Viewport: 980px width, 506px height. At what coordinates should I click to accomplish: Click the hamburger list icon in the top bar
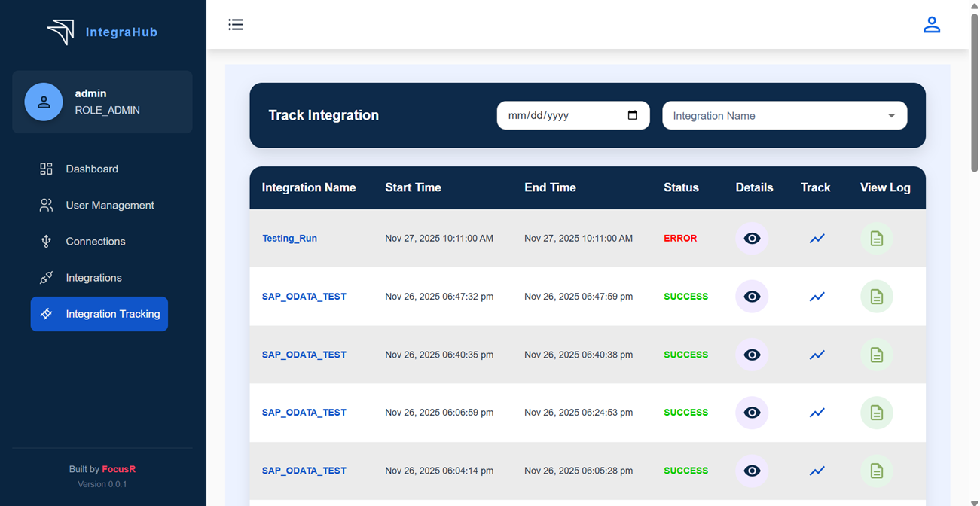pos(236,24)
